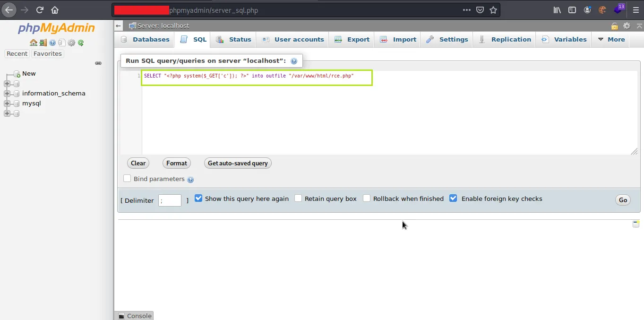Open Firefox account icon
This screenshot has height=320, width=644.
tap(587, 10)
